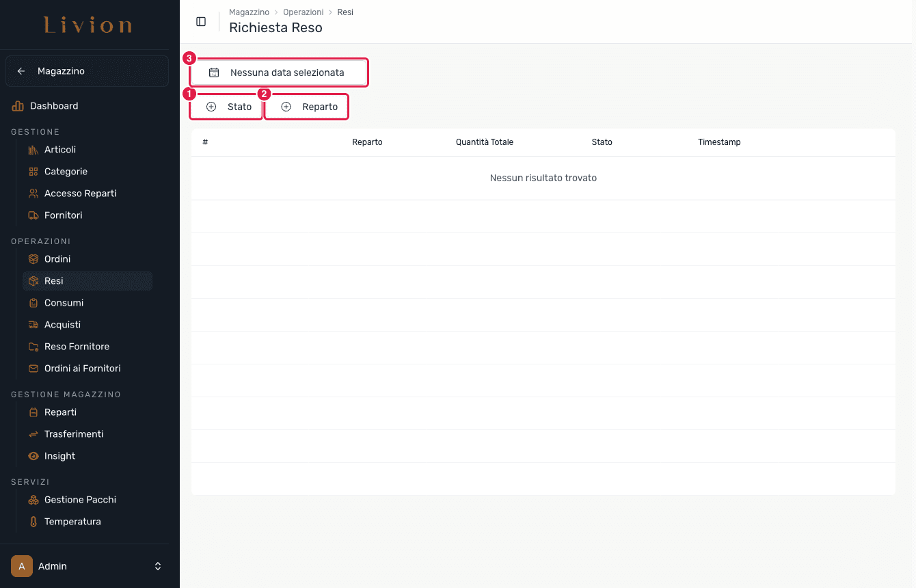Click the Categorie grid icon

(x=33, y=172)
